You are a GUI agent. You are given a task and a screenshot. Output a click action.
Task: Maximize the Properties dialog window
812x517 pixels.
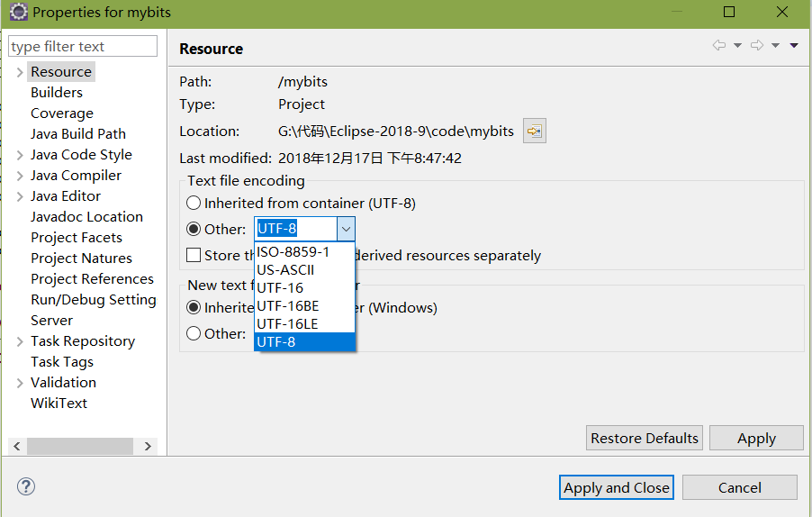(729, 12)
